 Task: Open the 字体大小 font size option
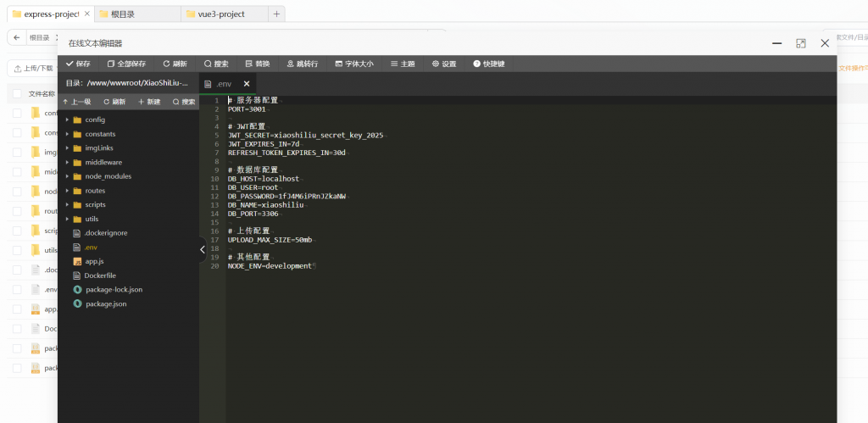click(353, 64)
